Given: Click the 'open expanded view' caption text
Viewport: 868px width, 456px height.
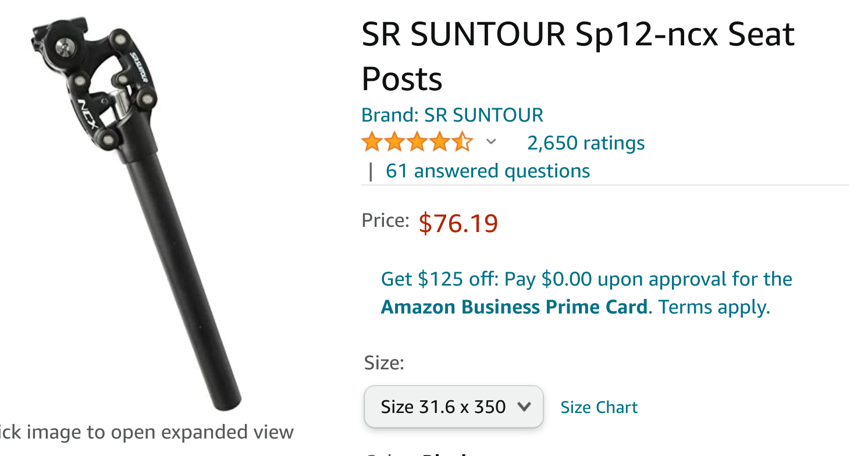Looking at the screenshot, I should pyautogui.click(x=145, y=432).
